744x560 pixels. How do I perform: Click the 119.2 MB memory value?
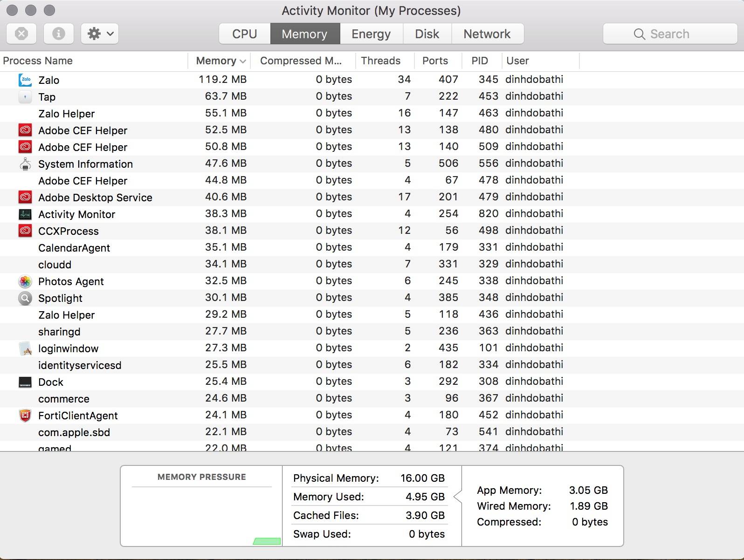pyautogui.click(x=222, y=80)
